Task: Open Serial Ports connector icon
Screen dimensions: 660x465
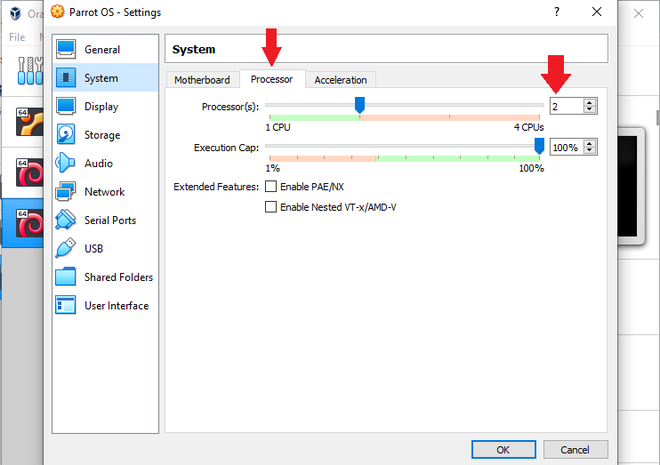Action: click(x=66, y=220)
